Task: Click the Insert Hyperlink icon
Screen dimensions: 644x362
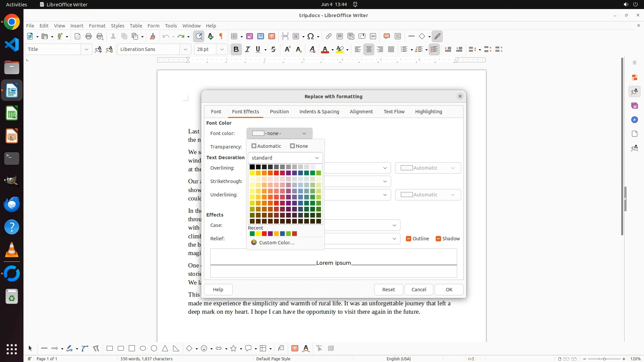Action: (x=329, y=36)
